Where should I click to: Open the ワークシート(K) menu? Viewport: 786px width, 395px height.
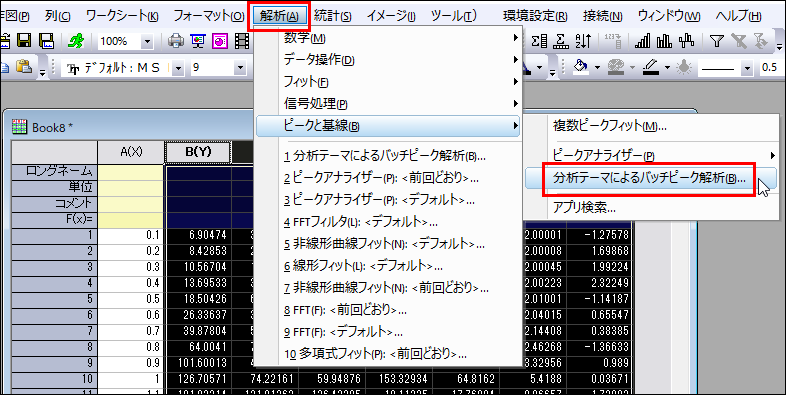[x=122, y=16]
